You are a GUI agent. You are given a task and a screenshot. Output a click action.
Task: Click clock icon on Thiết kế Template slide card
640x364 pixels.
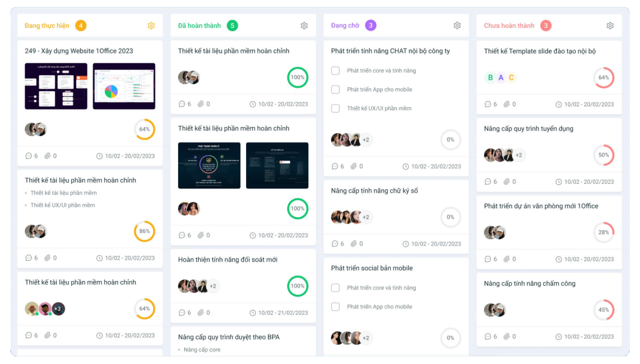(x=559, y=104)
